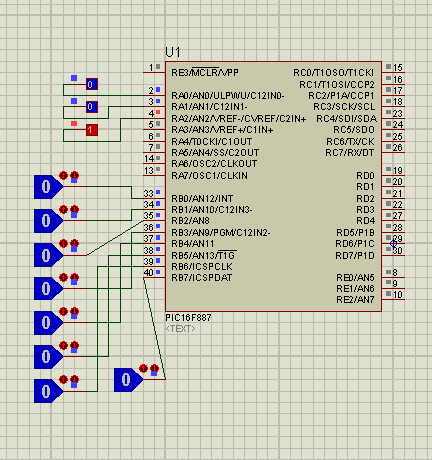Click the RB7/ICSPDAT pin label
Viewport: 432px width, 460px height.
pos(202,278)
